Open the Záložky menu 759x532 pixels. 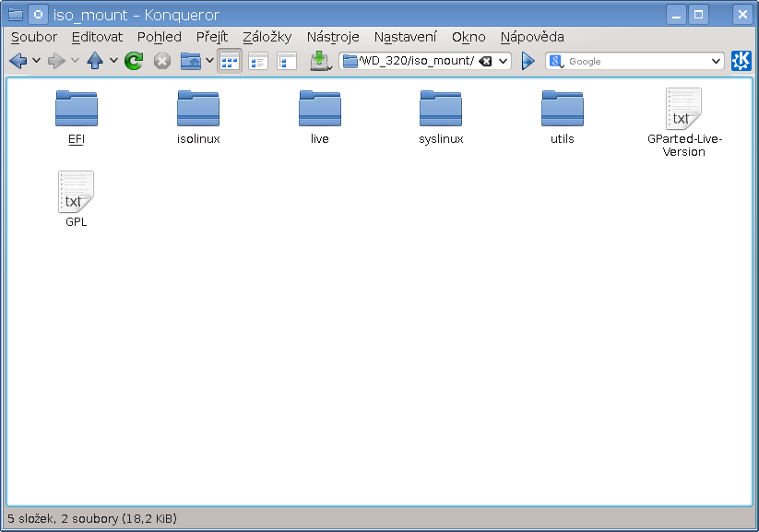point(267,37)
